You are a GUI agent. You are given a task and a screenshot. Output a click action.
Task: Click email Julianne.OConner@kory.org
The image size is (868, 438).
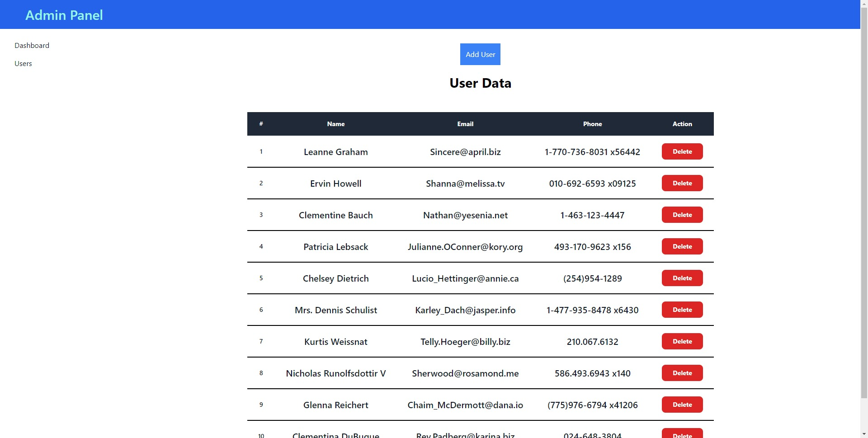465,247
